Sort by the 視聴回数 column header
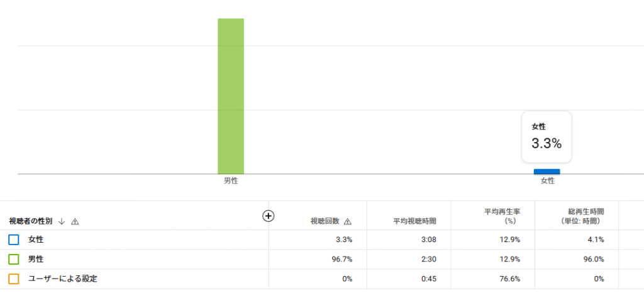 point(325,221)
